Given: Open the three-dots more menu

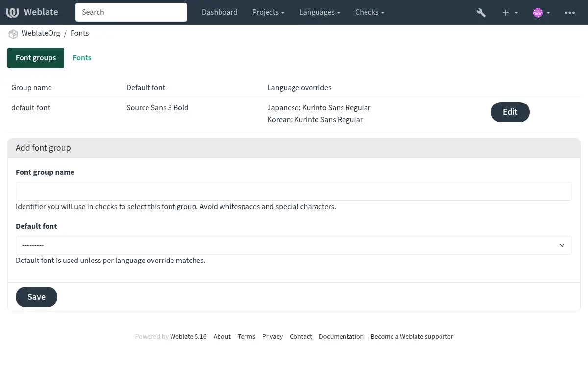Looking at the screenshot, I should tap(569, 12).
